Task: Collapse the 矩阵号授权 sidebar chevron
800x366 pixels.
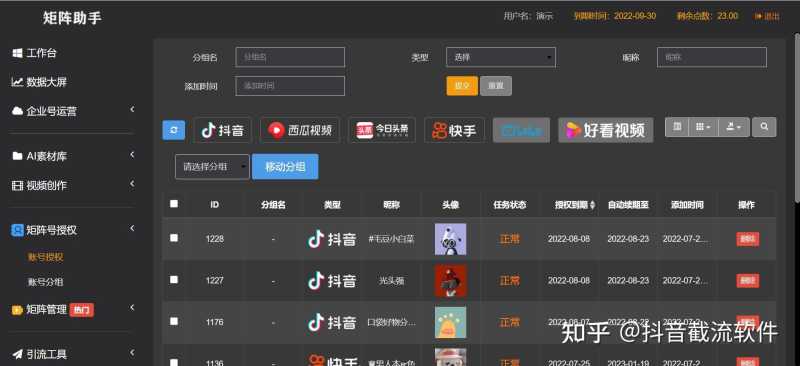Action: [x=132, y=228]
